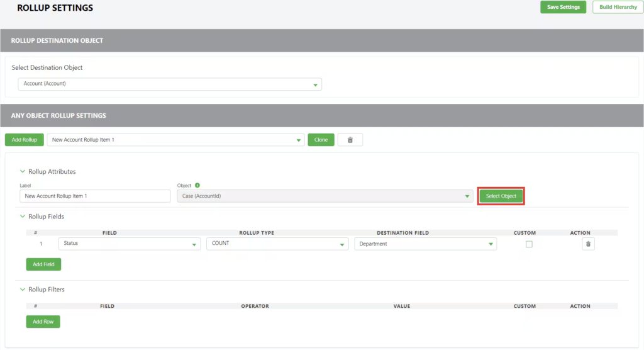This screenshot has height=350, width=644.
Task: Click the Save Settings button
Action: [x=563, y=7]
